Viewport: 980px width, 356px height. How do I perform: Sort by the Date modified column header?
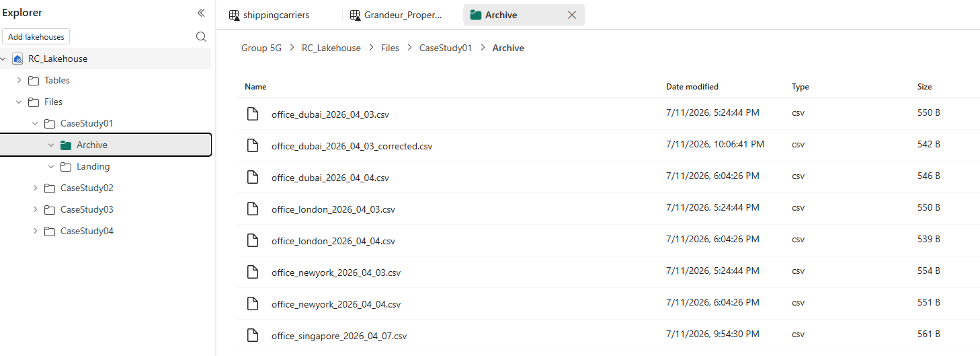coord(692,87)
